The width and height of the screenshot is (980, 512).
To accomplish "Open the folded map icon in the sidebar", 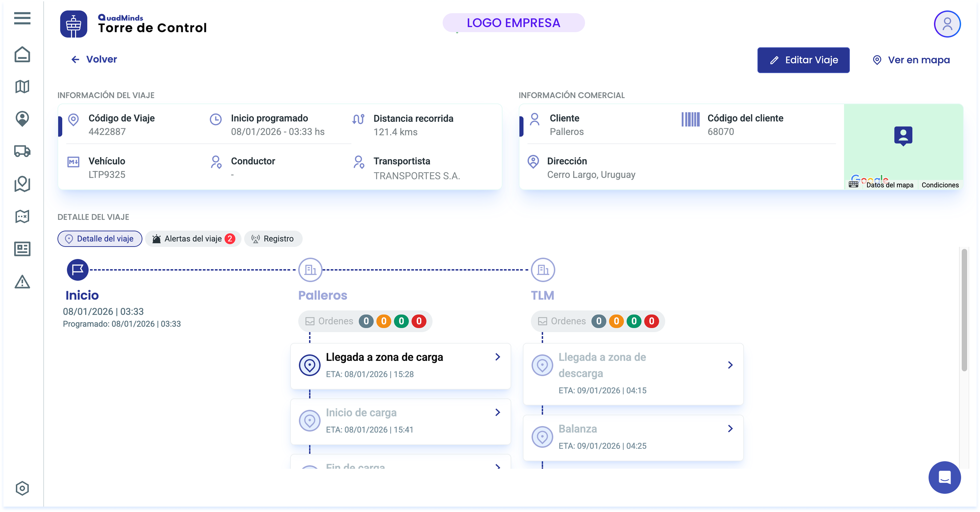I will [x=22, y=86].
